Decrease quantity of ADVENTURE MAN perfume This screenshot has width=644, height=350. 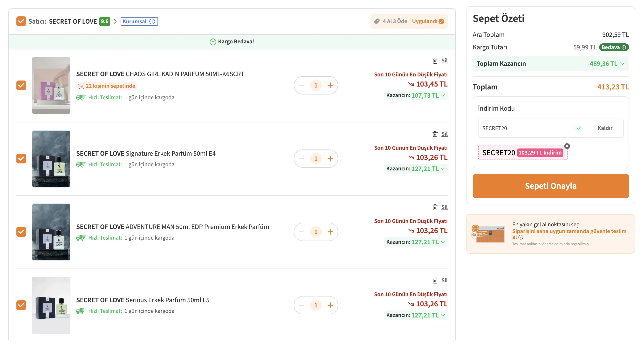click(x=301, y=232)
